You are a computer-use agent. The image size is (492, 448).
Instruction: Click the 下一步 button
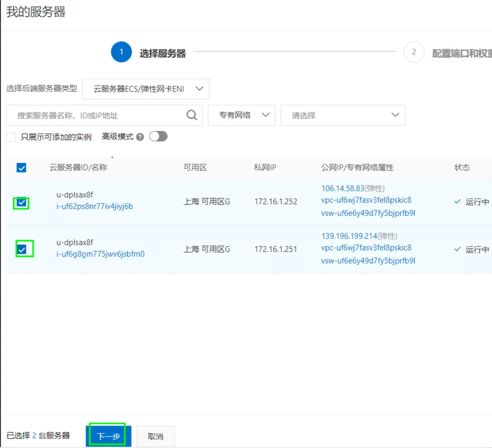coord(108,436)
